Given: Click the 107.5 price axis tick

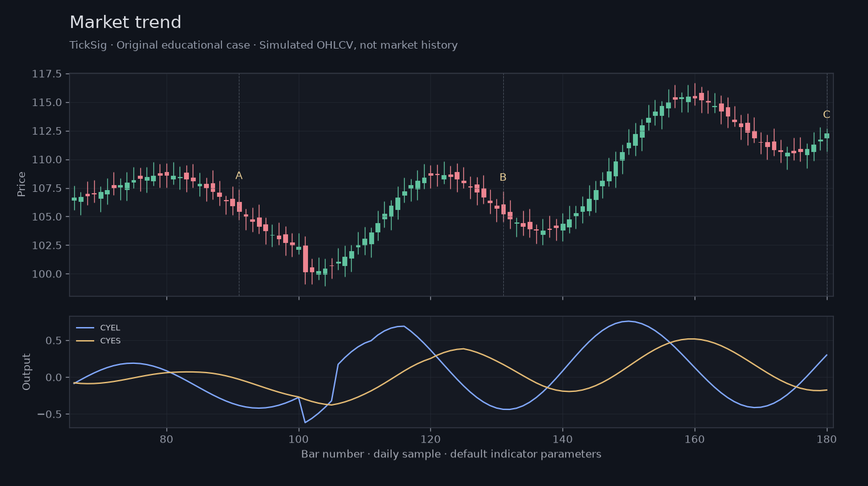Looking at the screenshot, I should (47, 189).
